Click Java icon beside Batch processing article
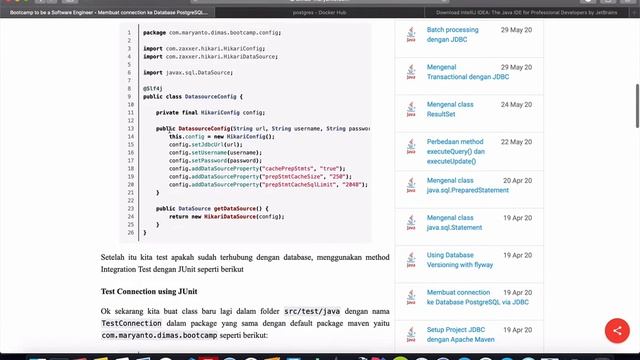The height and width of the screenshot is (360, 640). click(x=411, y=35)
